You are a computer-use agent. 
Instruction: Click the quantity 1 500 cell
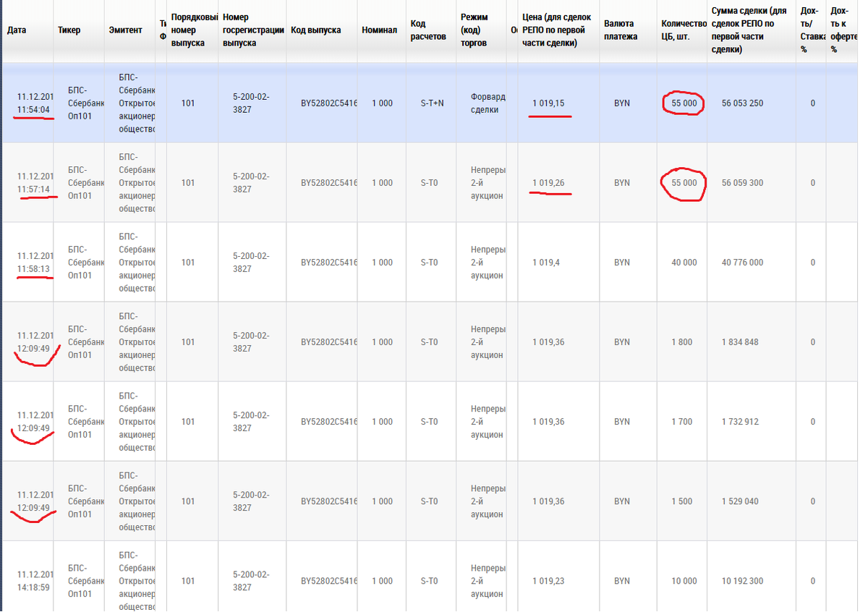681,501
